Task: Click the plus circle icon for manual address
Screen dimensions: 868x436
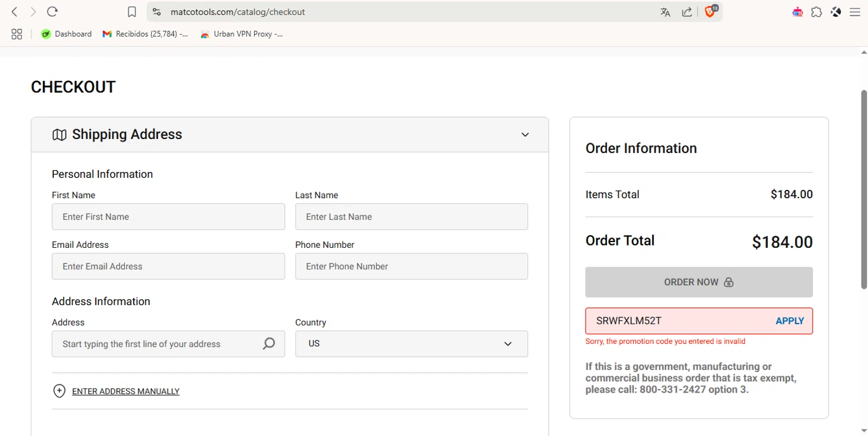Action: (59, 391)
